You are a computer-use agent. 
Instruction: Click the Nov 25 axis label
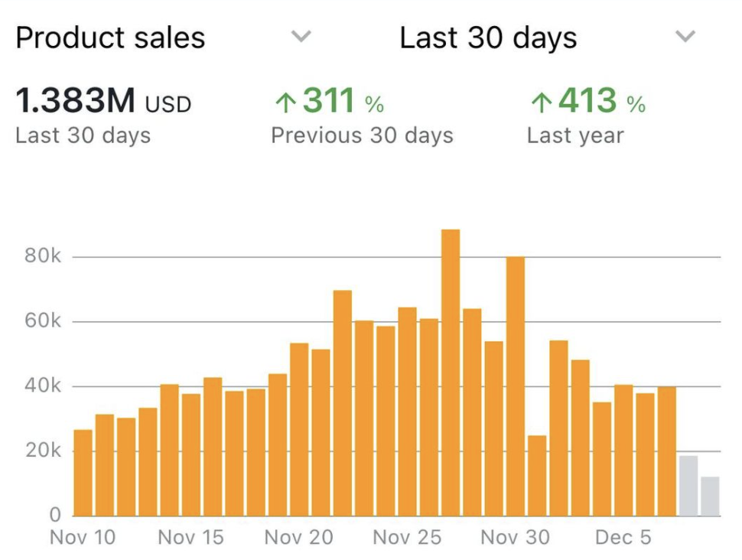407,538
